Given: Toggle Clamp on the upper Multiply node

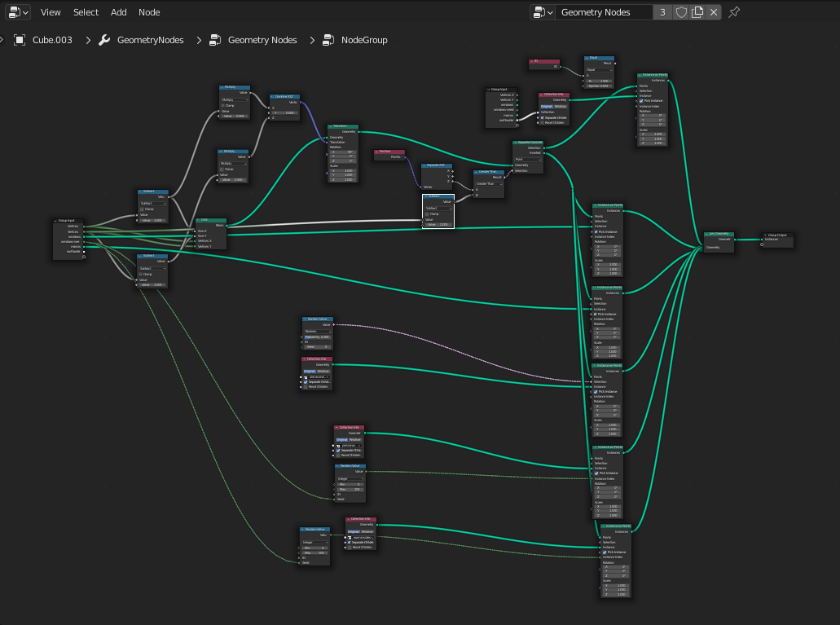Looking at the screenshot, I should coord(223,106).
